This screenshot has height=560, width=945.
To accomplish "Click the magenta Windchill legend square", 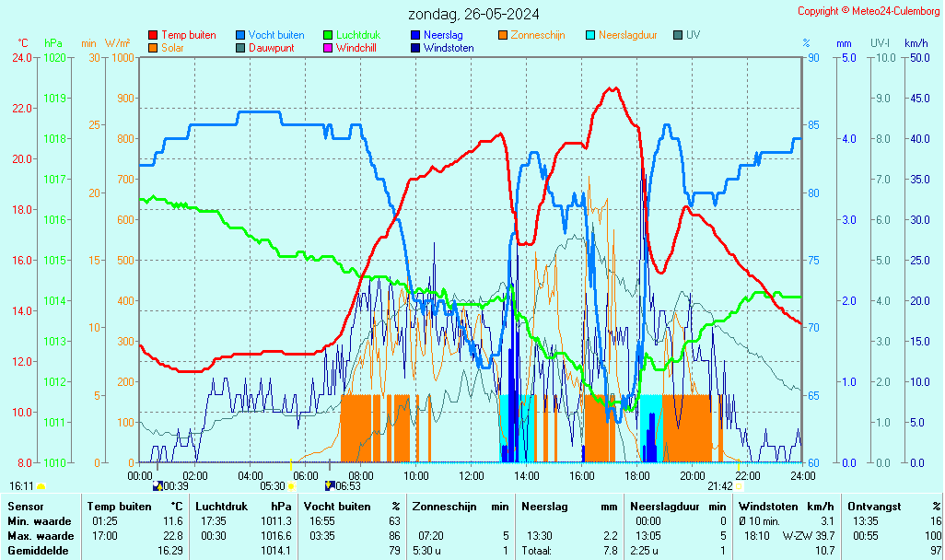I will pos(328,47).
